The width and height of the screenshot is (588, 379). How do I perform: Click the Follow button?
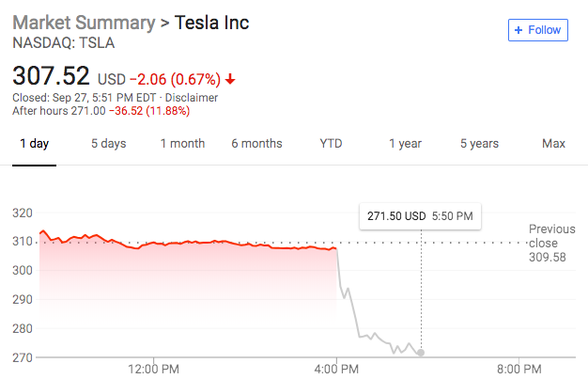tap(538, 30)
